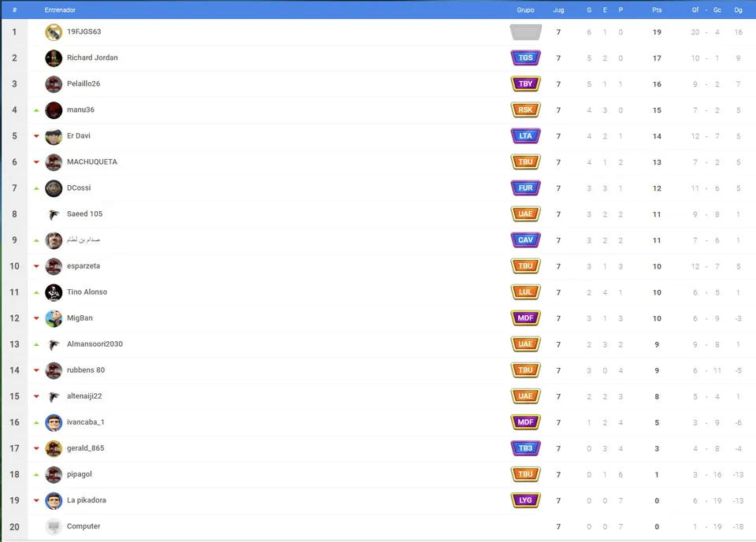The width and height of the screenshot is (756, 542).
Task: Click the DCossi round avatar
Action: 54,188
